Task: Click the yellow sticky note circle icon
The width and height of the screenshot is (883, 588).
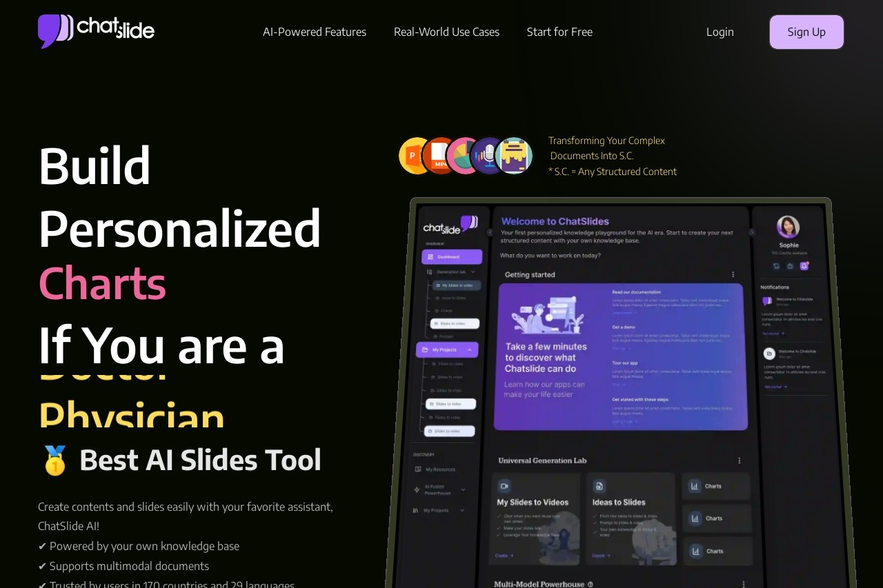Action: (x=514, y=156)
